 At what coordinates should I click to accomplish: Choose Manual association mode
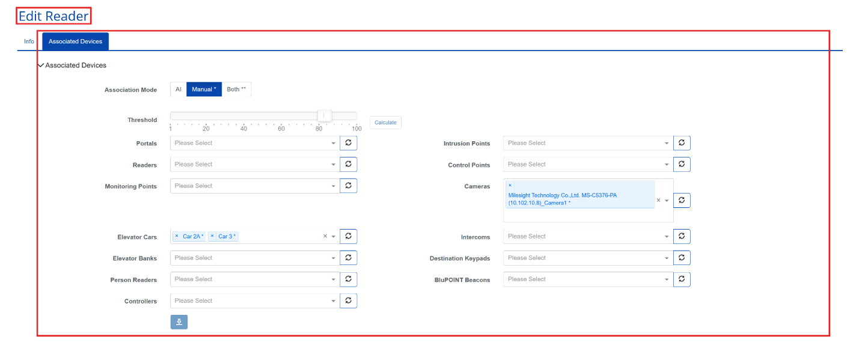click(x=204, y=90)
